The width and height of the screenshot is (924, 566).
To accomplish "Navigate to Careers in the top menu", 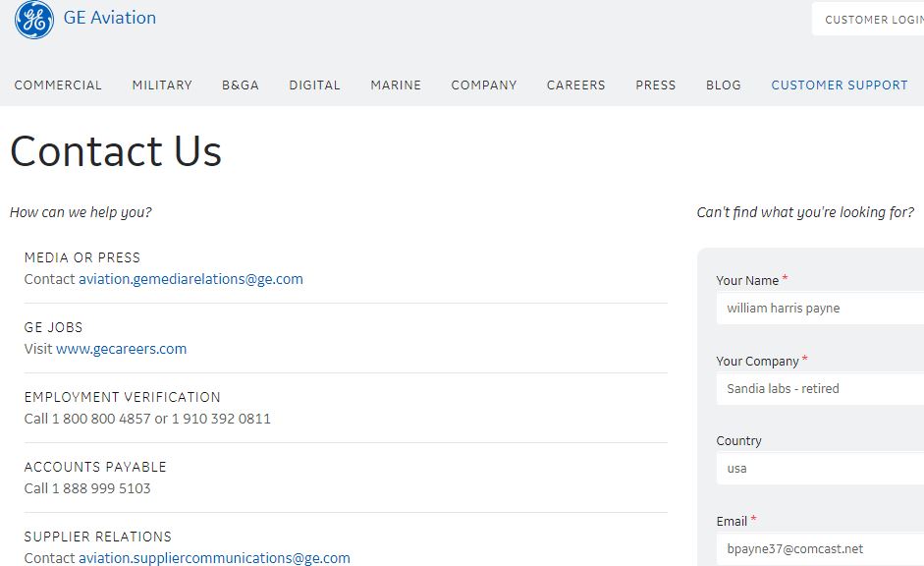I will (575, 85).
